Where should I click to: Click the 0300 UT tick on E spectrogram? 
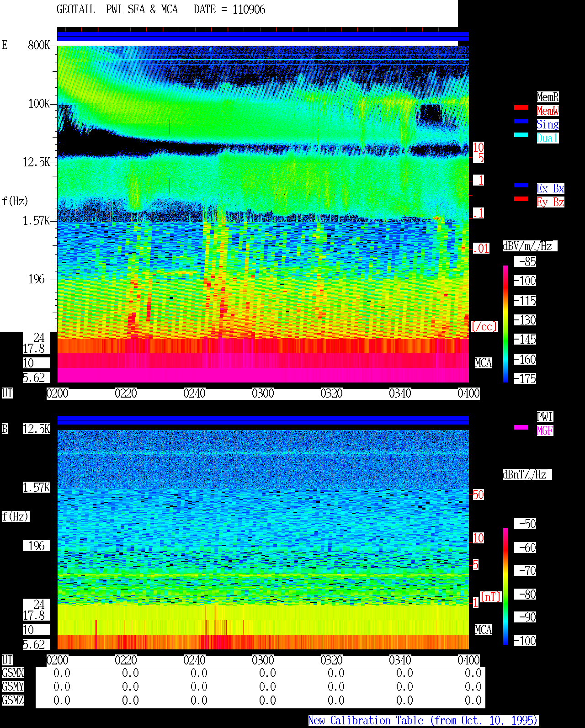[263, 393]
